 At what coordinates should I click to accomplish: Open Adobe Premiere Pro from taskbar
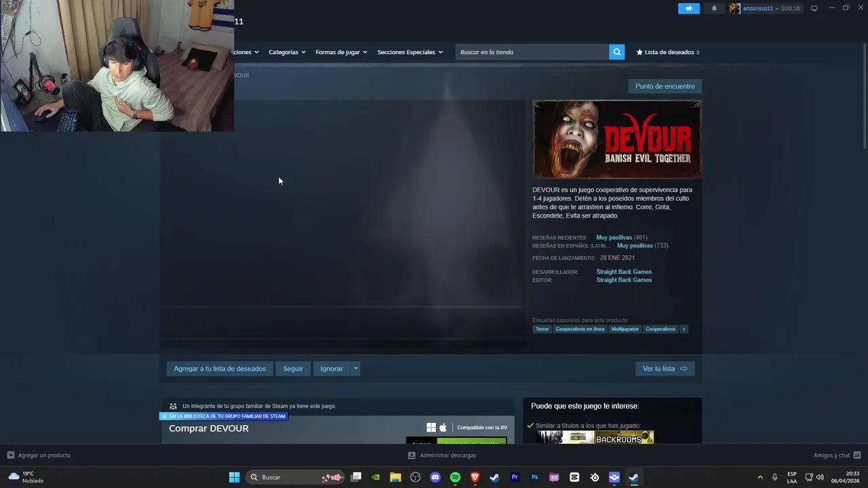click(515, 477)
